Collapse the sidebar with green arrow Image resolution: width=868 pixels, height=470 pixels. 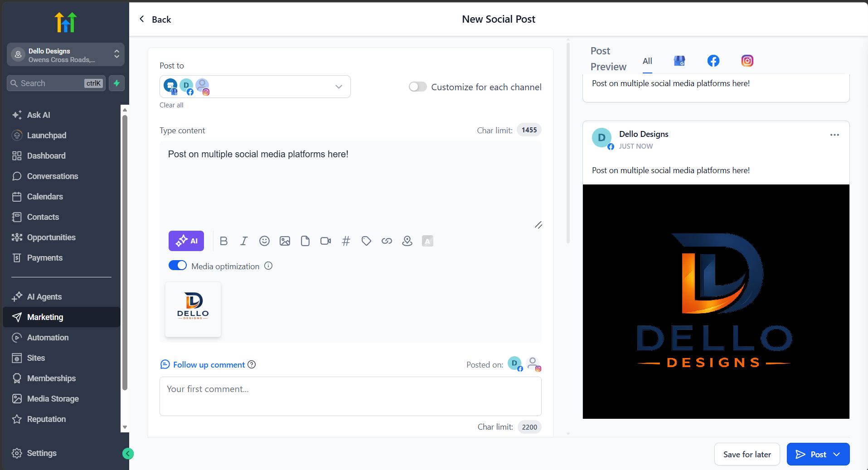tap(128, 453)
